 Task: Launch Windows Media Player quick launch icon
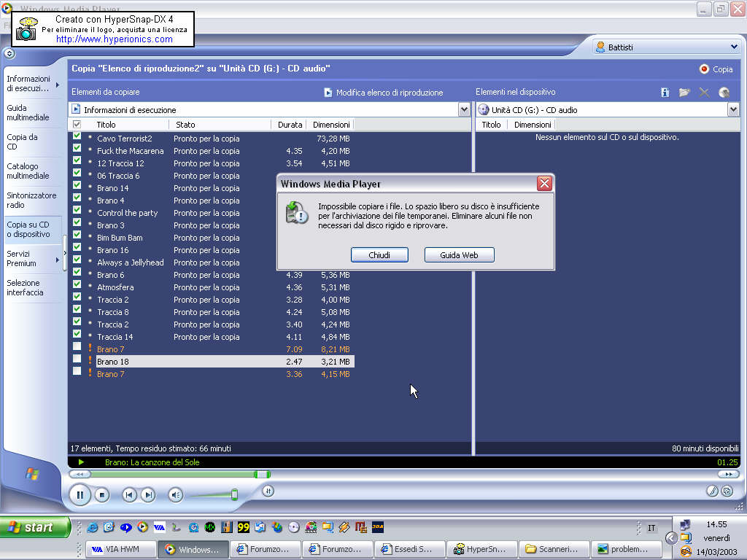tap(142, 527)
